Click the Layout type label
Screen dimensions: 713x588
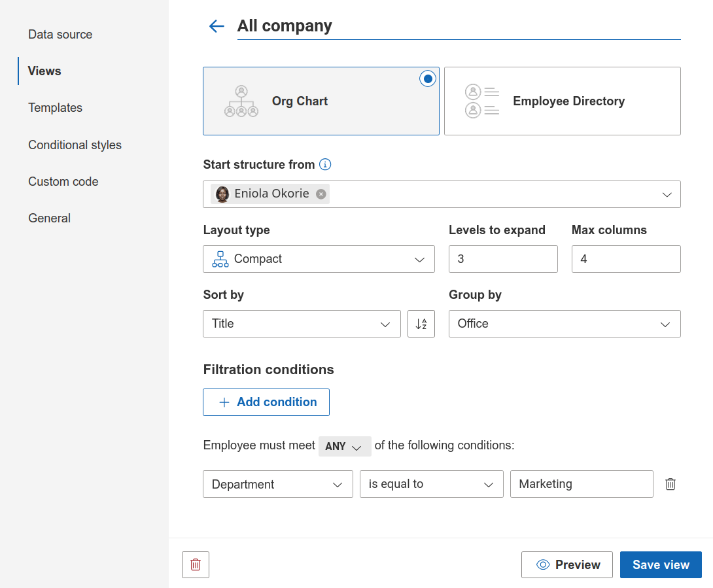tap(236, 230)
